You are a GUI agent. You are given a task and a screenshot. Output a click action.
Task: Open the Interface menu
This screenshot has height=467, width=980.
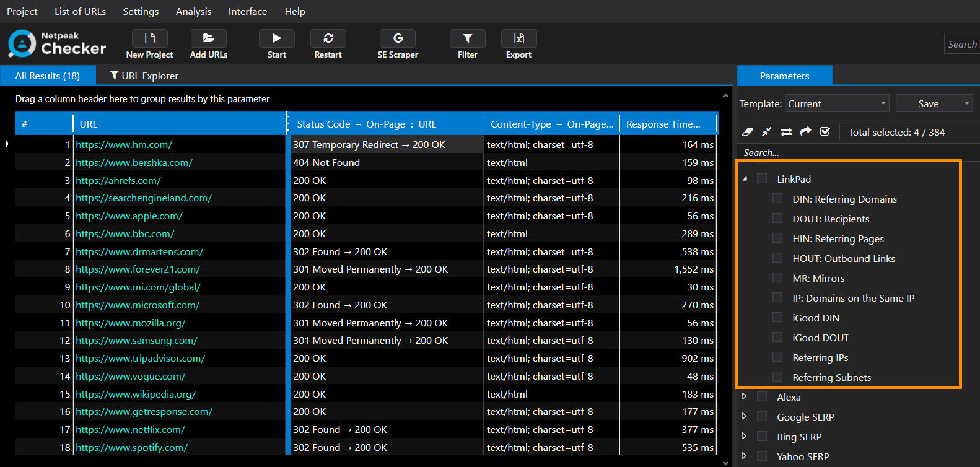click(x=248, y=11)
